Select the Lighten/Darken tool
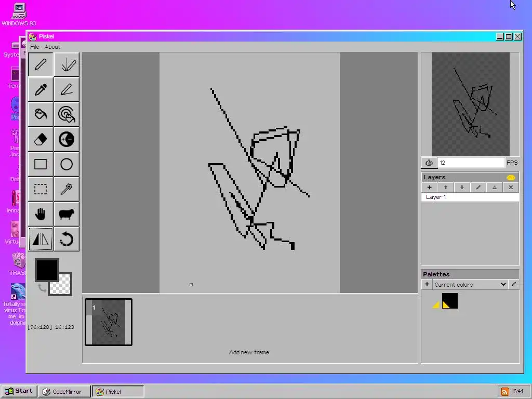 (x=66, y=139)
